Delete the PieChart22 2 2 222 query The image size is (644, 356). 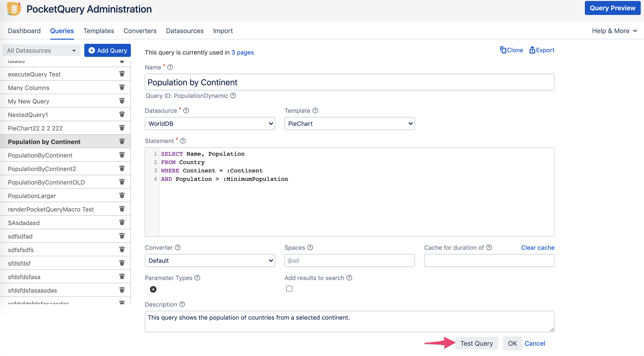tap(122, 128)
